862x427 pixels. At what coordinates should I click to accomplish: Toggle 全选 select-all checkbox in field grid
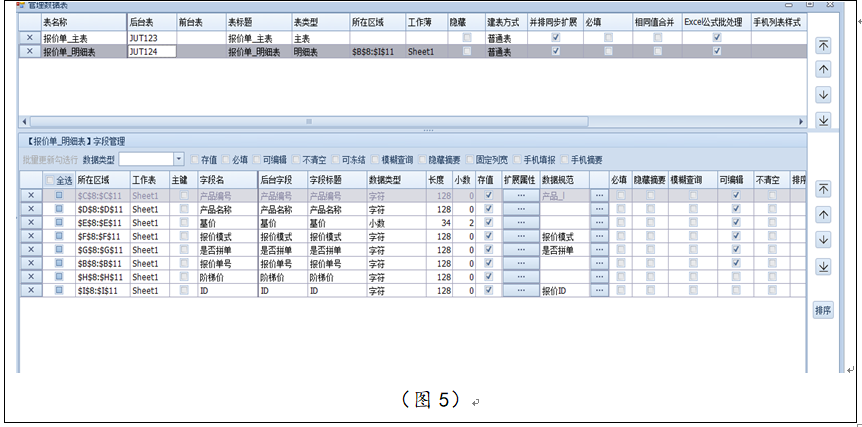[x=51, y=180]
